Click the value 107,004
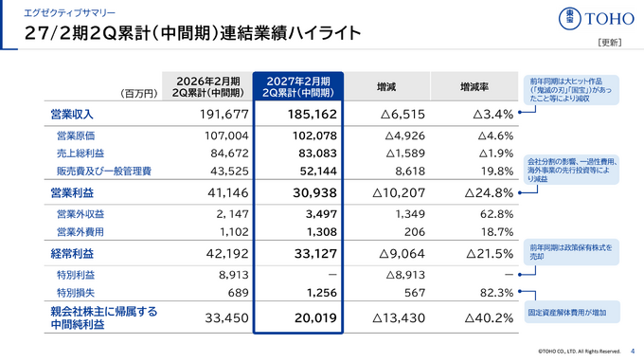 226,136
